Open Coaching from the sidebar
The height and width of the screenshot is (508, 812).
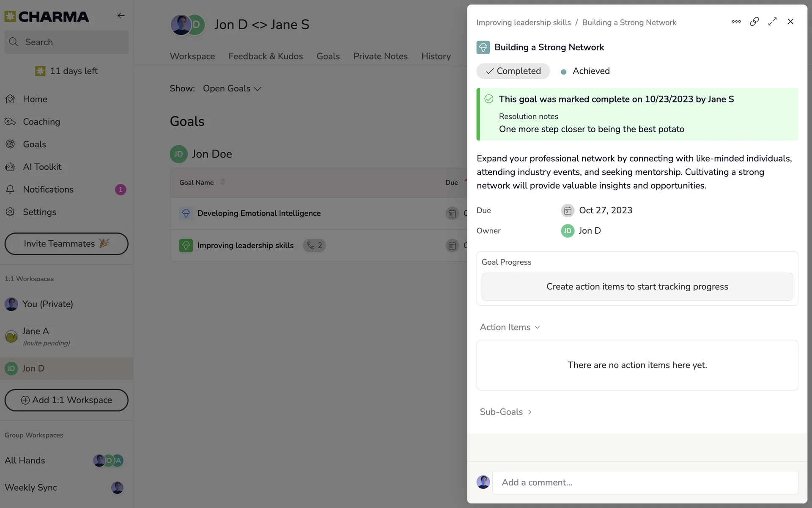(41, 122)
